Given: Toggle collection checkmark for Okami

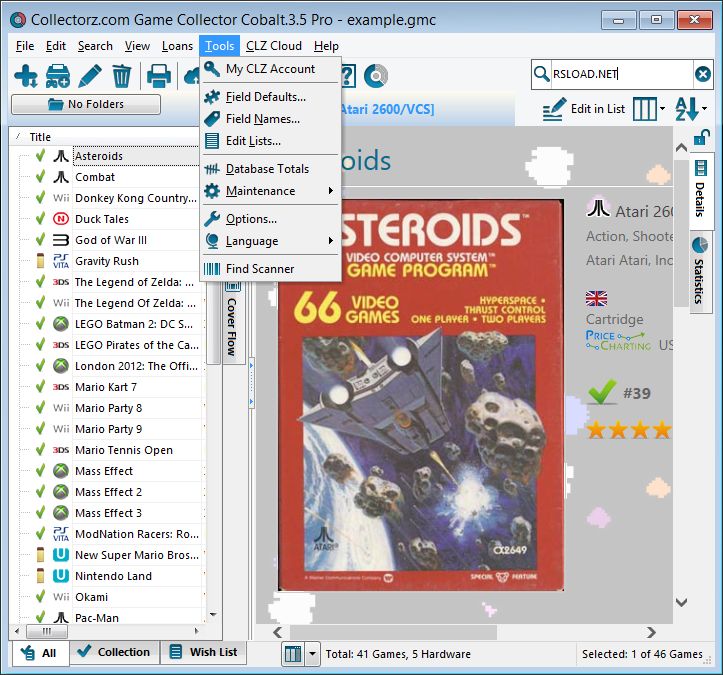Looking at the screenshot, I should [41, 597].
